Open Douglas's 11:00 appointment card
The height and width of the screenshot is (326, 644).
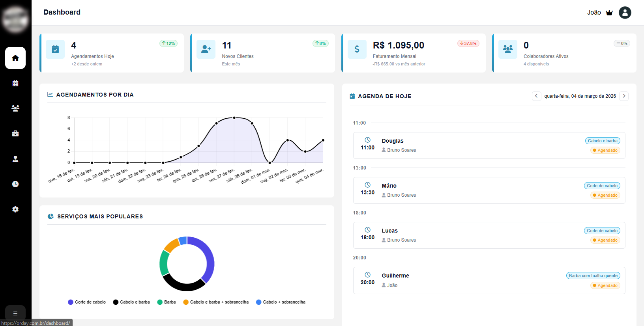pos(489,145)
